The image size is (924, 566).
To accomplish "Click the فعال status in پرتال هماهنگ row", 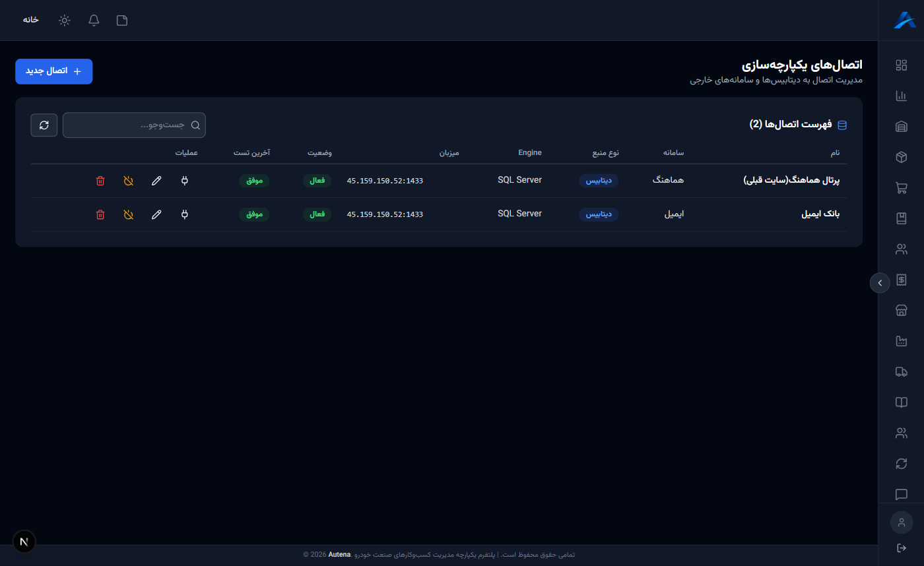I will pos(317,180).
